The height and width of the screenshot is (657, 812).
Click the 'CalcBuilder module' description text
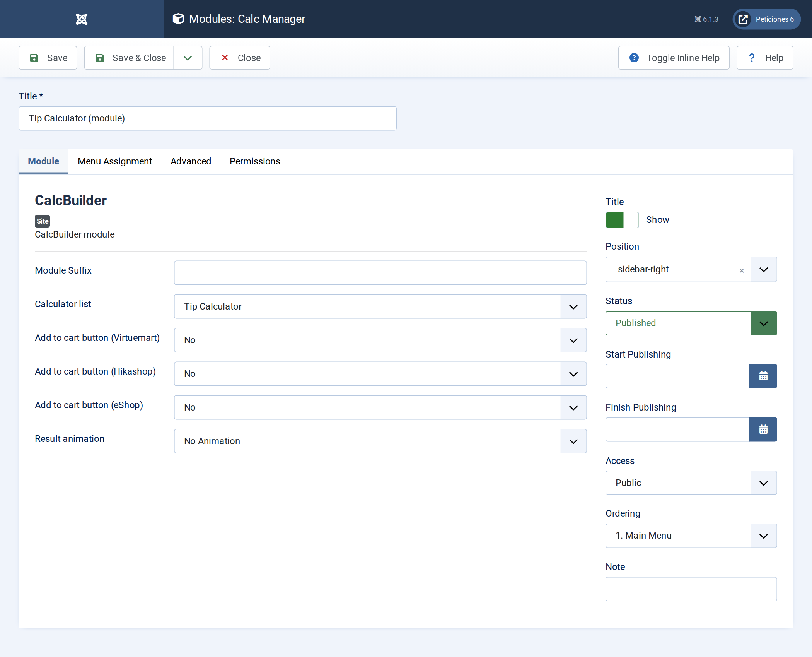tap(75, 234)
